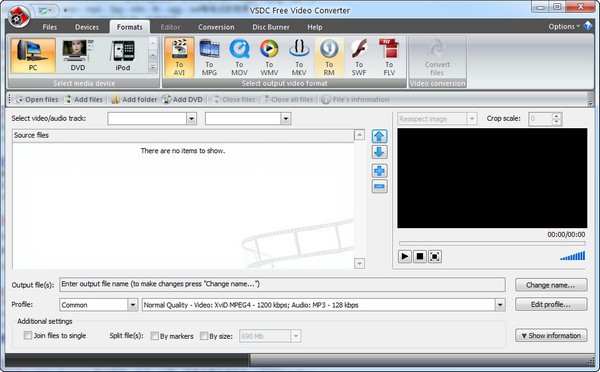This screenshot has height=372, width=600.
Task: Open File's information
Action: point(355,100)
